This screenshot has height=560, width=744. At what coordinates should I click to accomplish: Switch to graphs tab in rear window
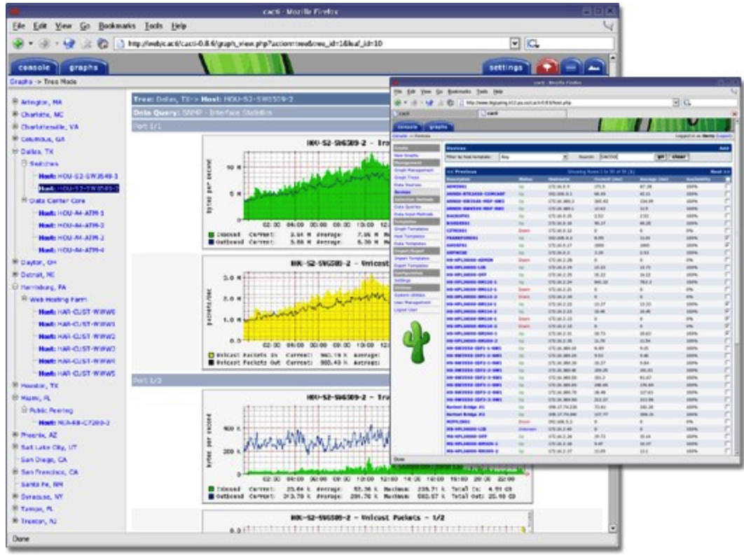coord(83,67)
